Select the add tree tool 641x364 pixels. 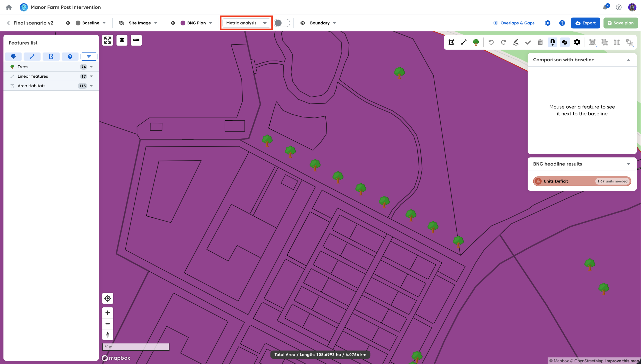tap(476, 42)
